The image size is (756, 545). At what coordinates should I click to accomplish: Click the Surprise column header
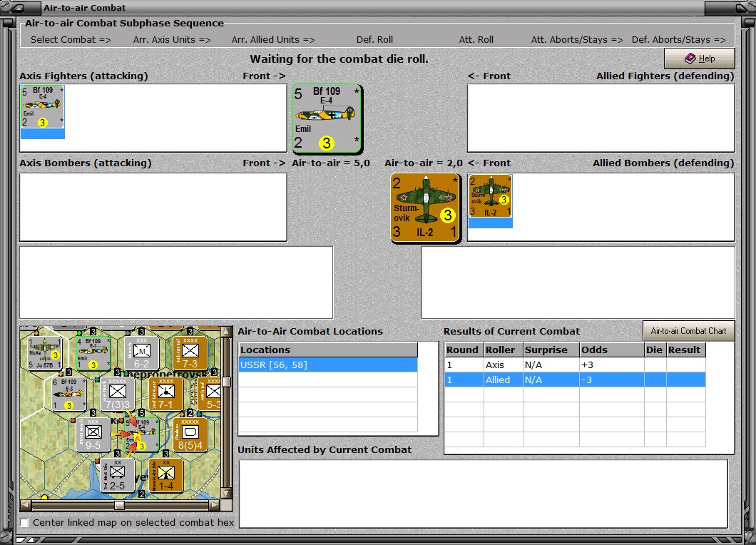click(x=551, y=350)
